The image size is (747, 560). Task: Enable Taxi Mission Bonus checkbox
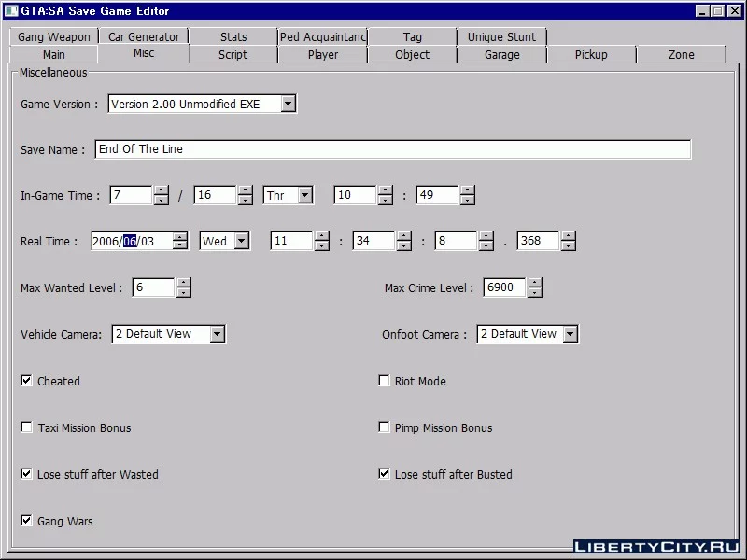(26, 427)
